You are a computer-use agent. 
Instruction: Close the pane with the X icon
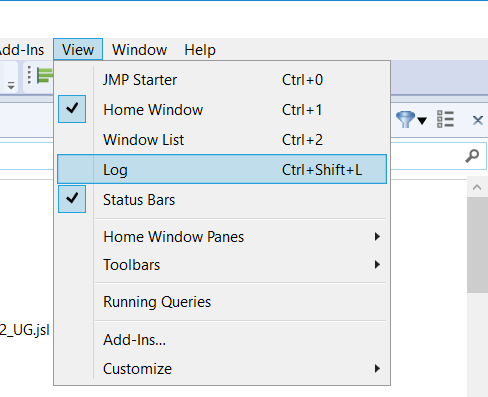tap(478, 120)
